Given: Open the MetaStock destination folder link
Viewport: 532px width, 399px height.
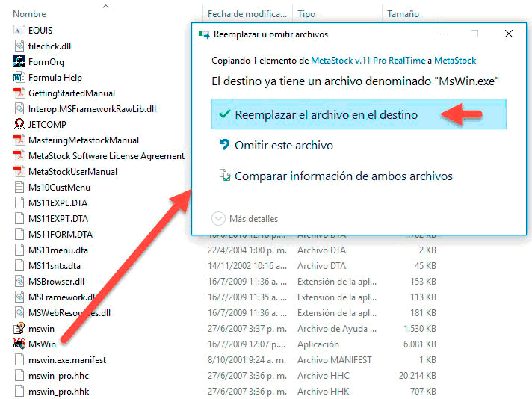Looking at the screenshot, I should pyautogui.click(x=455, y=61).
